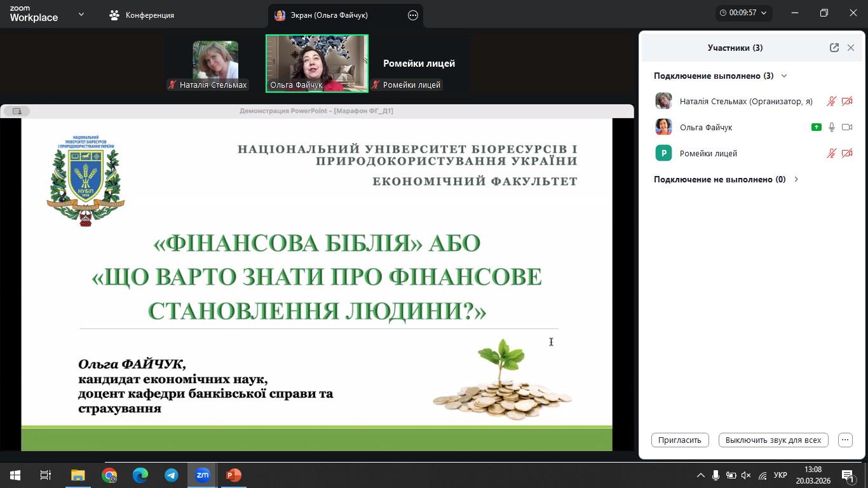Click the Пригласить button
This screenshot has width=868, height=488.
680,440
